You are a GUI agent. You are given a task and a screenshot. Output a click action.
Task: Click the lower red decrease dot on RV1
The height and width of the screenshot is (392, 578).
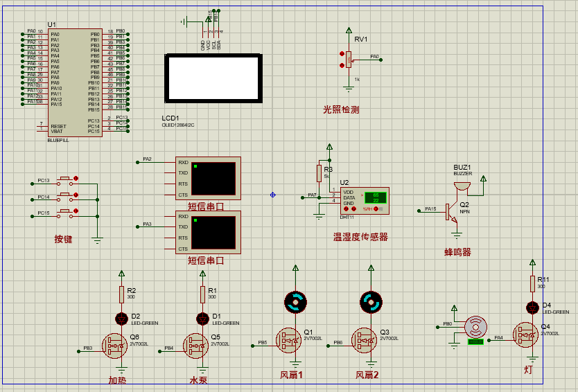pyautogui.click(x=342, y=66)
